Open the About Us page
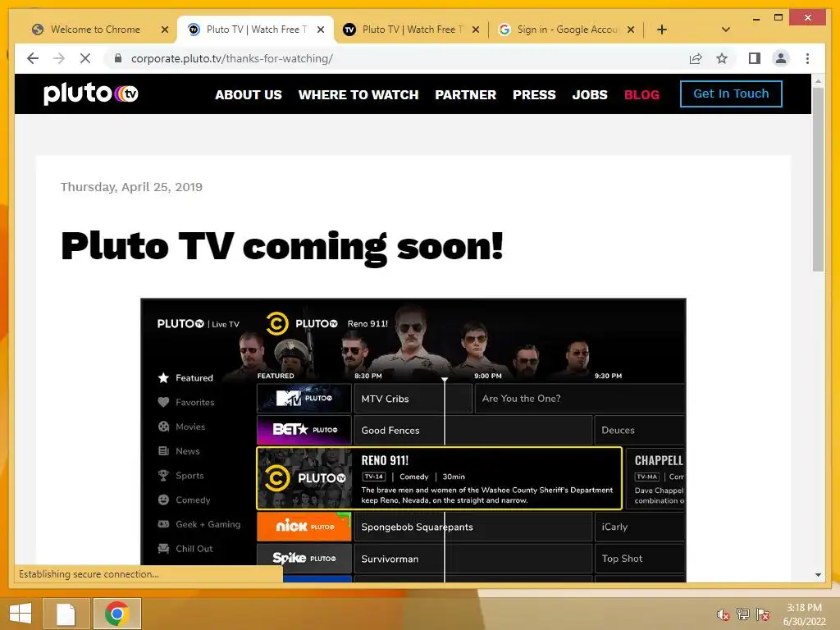Screen dimensions: 840x630 click(x=249, y=95)
